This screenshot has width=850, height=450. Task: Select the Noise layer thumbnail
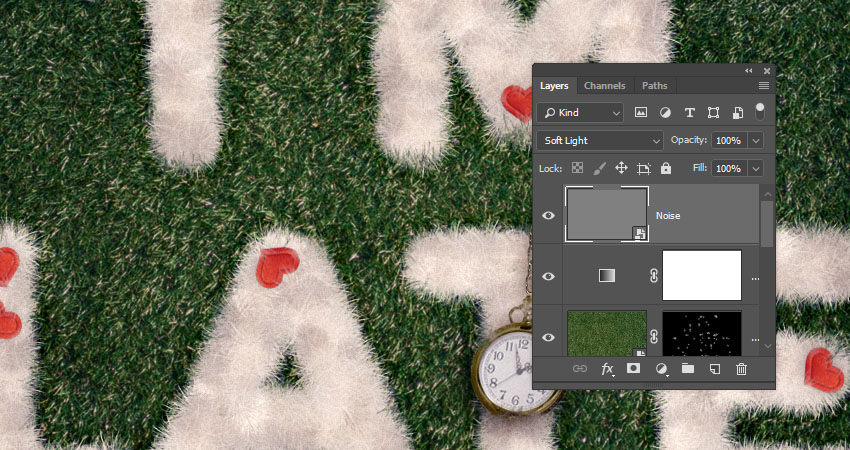click(x=607, y=214)
